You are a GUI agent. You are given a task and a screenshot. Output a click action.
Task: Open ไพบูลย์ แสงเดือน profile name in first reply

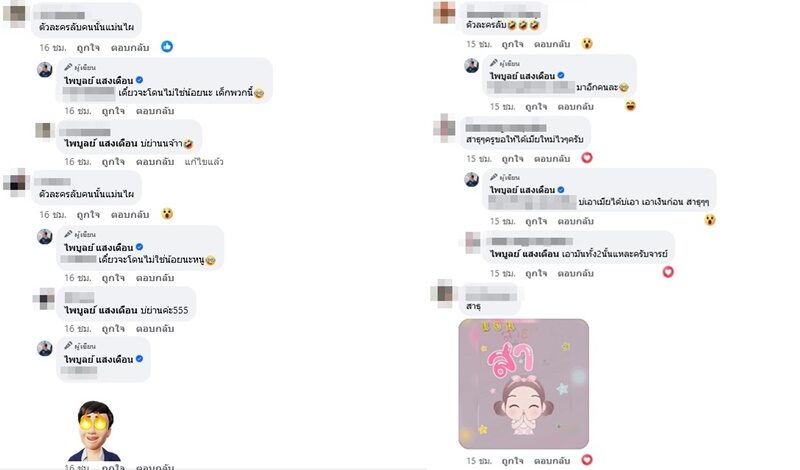pos(98,80)
